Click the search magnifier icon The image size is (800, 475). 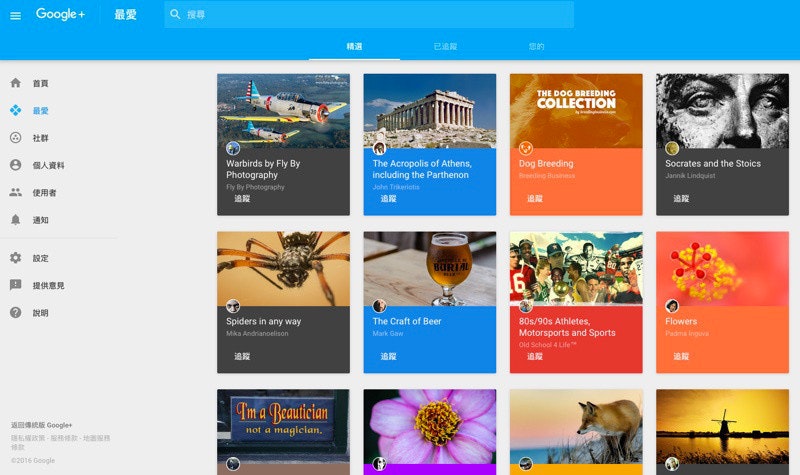click(175, 14)
